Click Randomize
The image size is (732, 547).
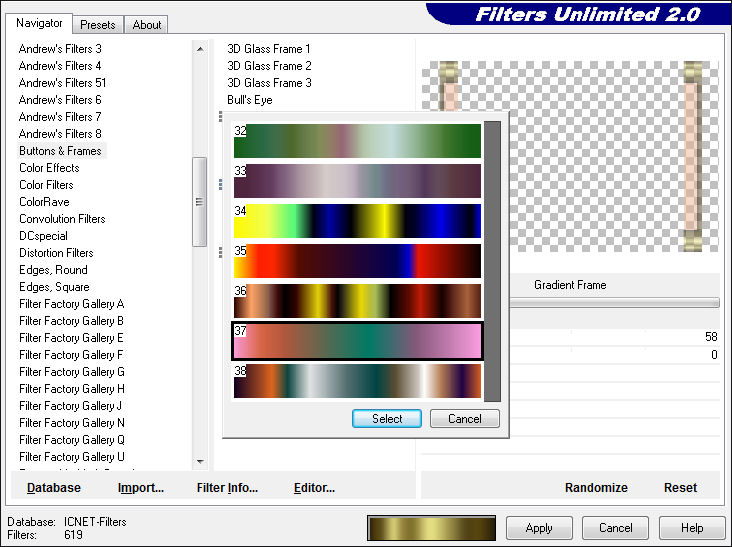click(596, 488)
